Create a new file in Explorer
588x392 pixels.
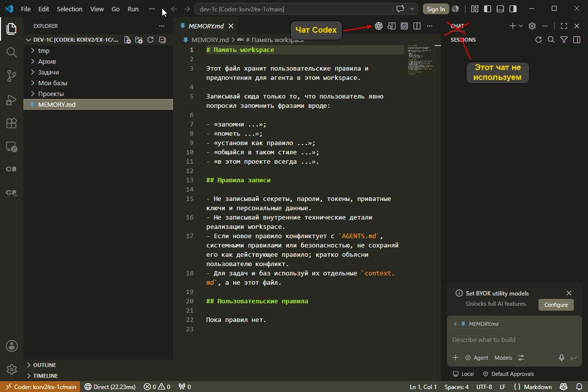tap(127, 40)
